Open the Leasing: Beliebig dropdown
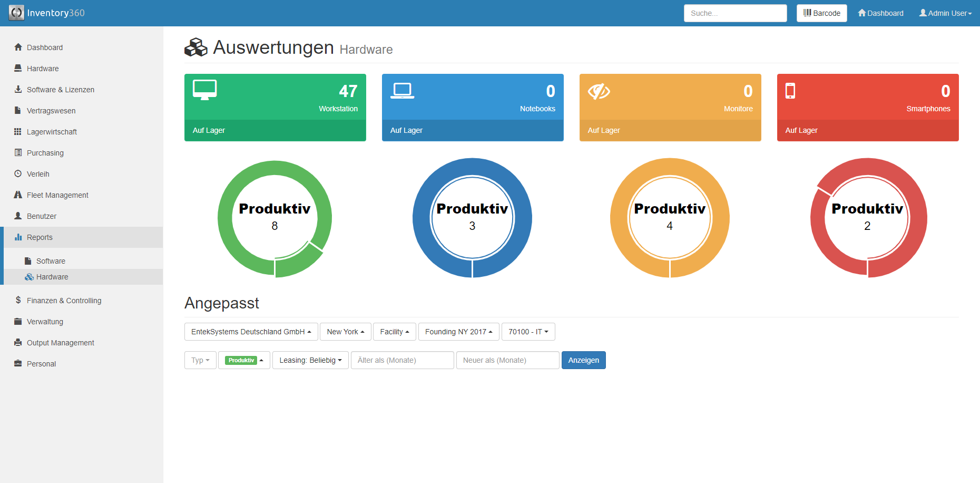 310,360
